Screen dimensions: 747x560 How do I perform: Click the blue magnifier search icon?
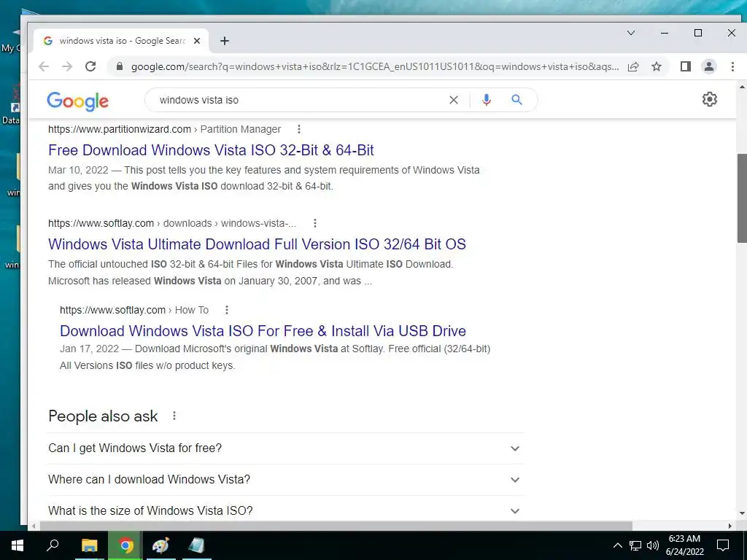pyautogui.click(x=517, y=100)
